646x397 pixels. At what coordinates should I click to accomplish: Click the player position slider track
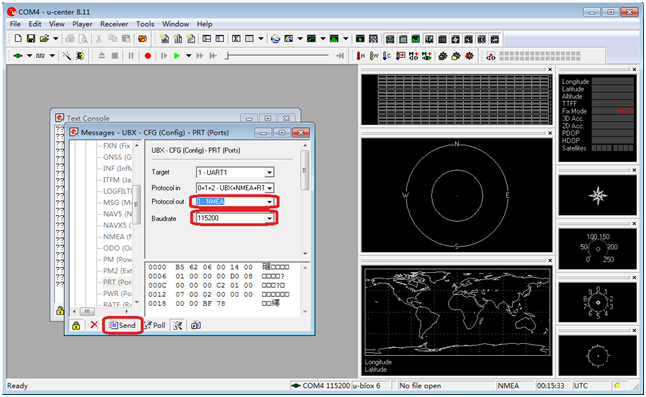[x=278, y=55]
